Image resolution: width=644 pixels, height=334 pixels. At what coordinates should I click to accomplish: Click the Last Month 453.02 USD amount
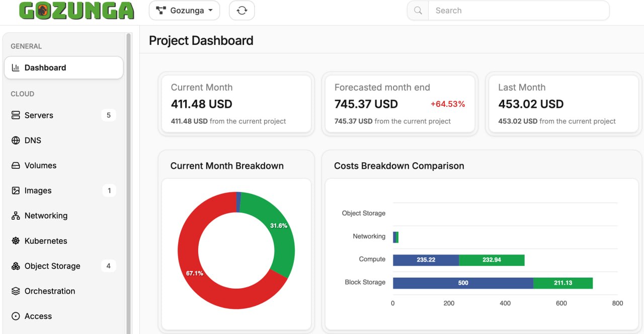click(x=531, y=104)
